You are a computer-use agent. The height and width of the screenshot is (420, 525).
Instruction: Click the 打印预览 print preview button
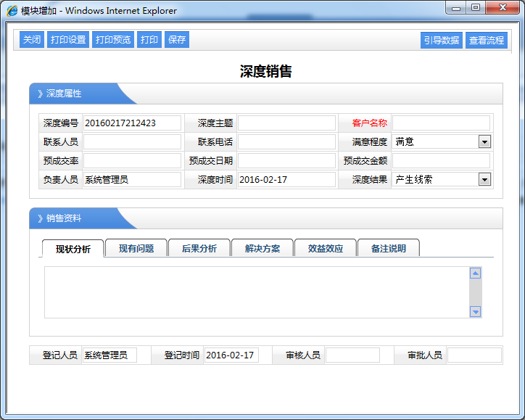click(113, 40)
